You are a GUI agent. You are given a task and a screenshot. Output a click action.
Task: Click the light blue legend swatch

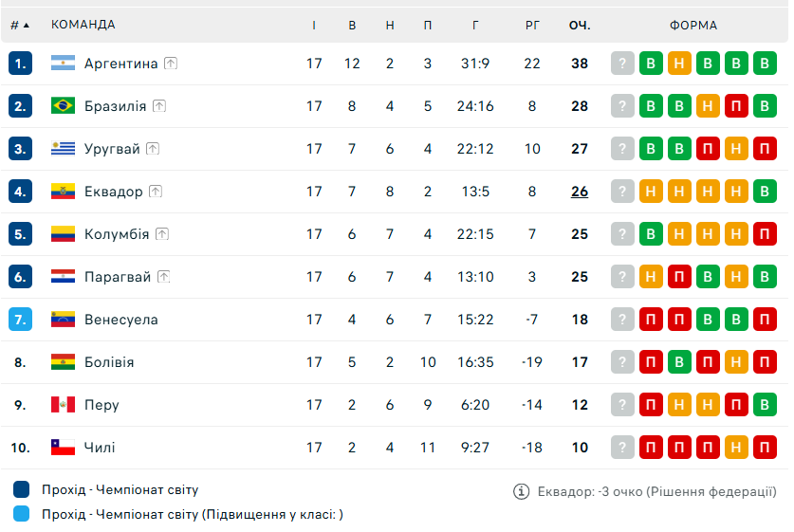[x=22, y=514]
